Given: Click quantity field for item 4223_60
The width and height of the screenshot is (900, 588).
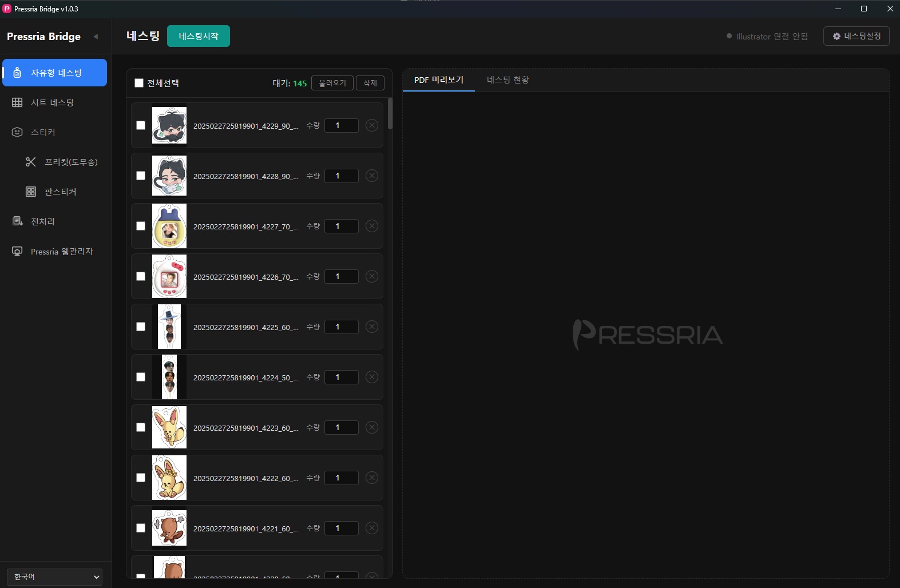Looking at the screenshot, I should 342,427.
